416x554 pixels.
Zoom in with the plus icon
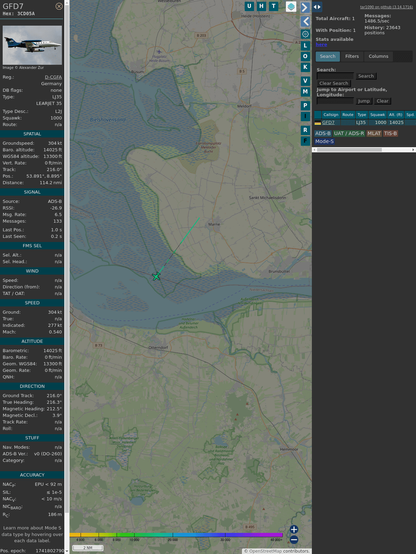point(294,529)
